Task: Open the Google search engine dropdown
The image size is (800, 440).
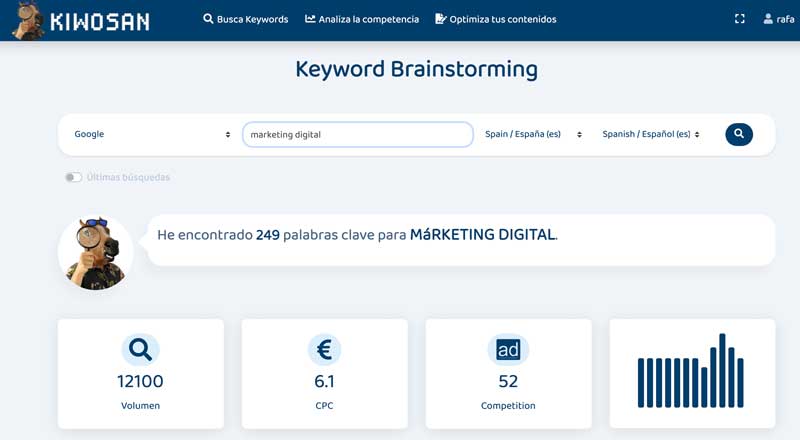Action: tap(152, 134)
